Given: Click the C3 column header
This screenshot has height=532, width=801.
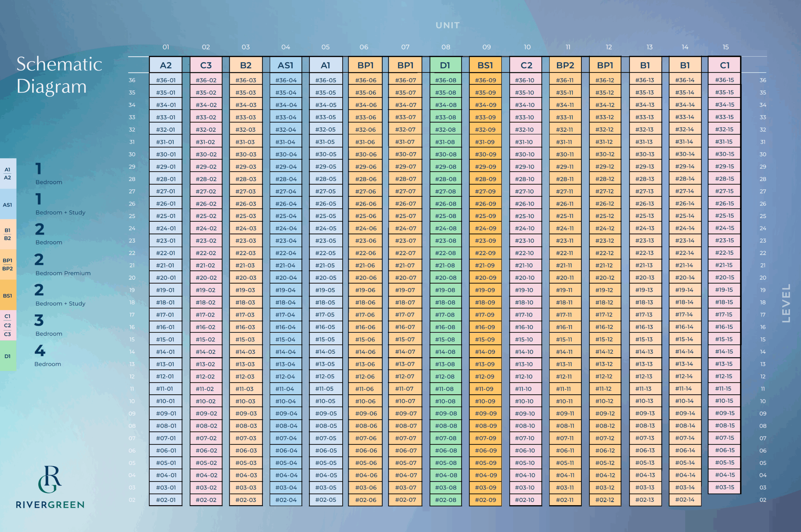Looking at the screenshot, I should (x=206, y=65).
